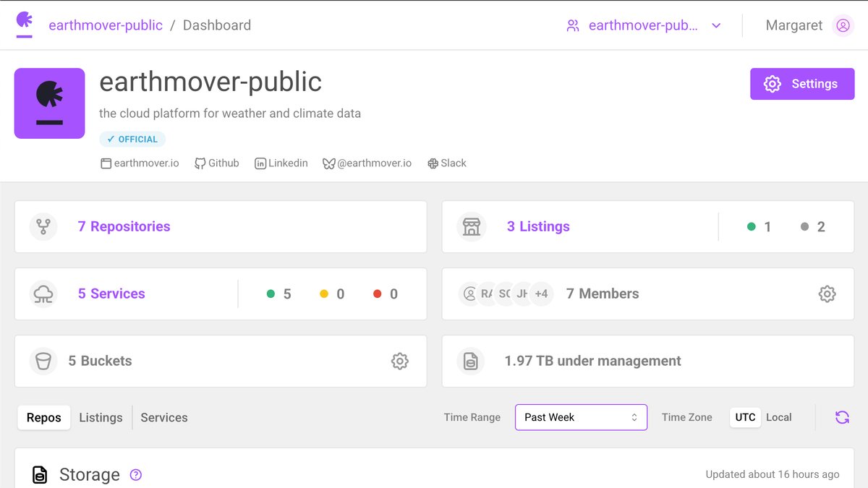
Task: Select the Services cloud icon
Action: [x=43, y=294]
